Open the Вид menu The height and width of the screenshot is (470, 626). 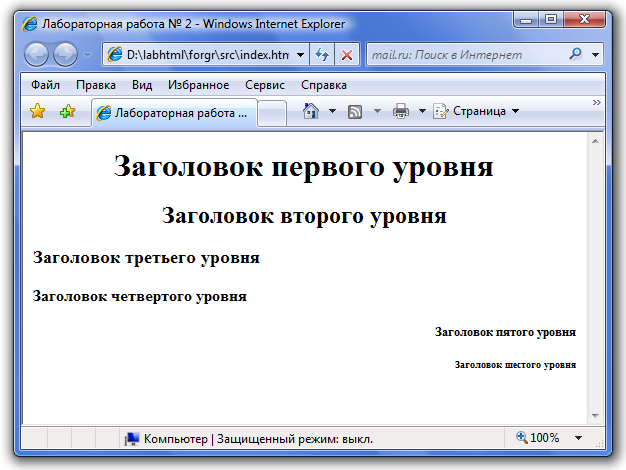point(142,85)
